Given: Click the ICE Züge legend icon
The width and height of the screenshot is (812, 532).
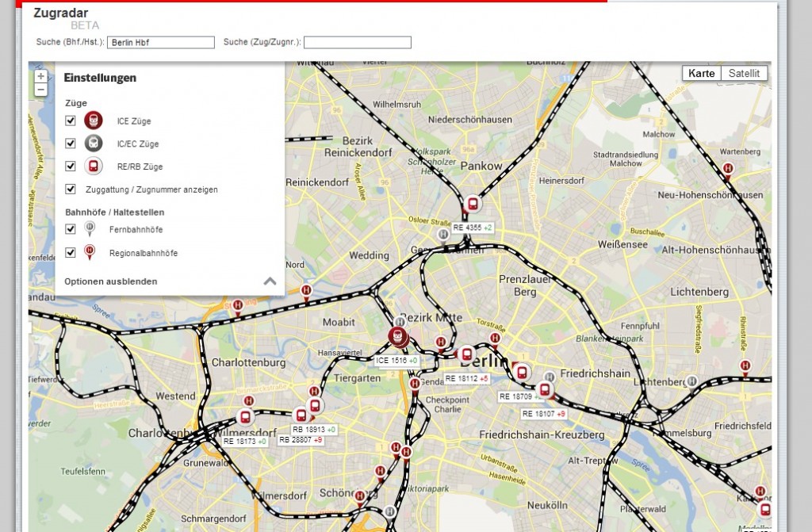Looking at the screenshot, I should tap(94, 121).
